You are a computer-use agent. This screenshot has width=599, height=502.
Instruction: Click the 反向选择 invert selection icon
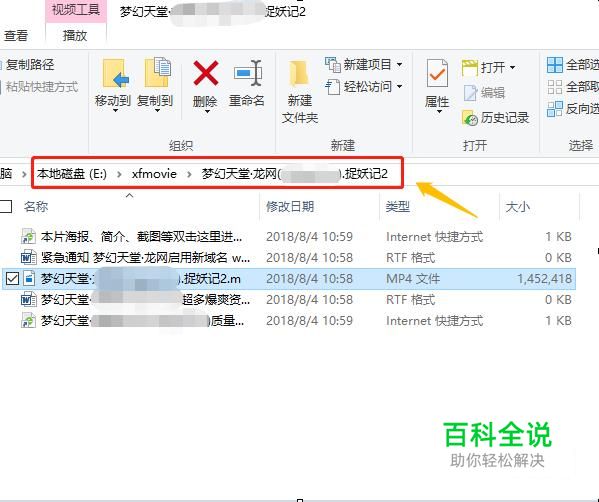(555, 109)
